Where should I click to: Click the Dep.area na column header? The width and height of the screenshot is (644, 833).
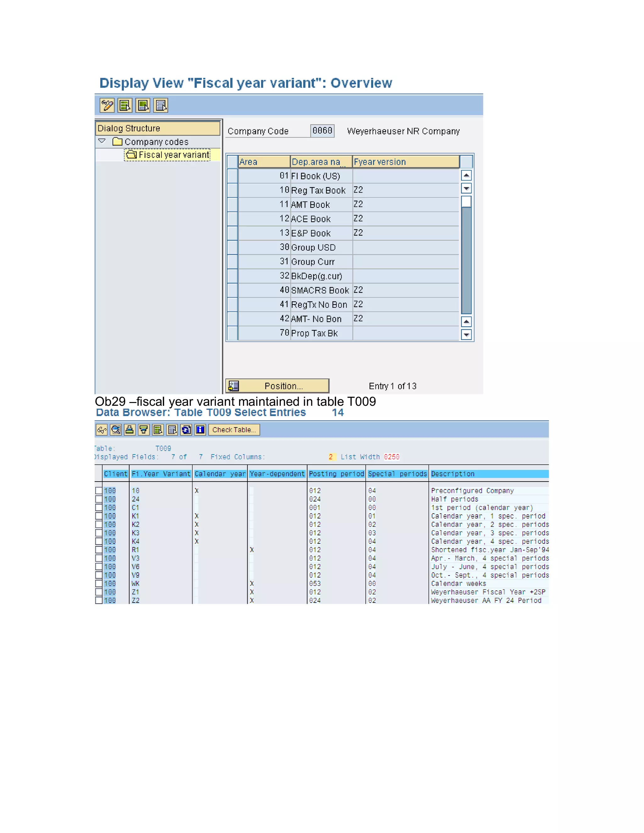[x=321, y=162]
